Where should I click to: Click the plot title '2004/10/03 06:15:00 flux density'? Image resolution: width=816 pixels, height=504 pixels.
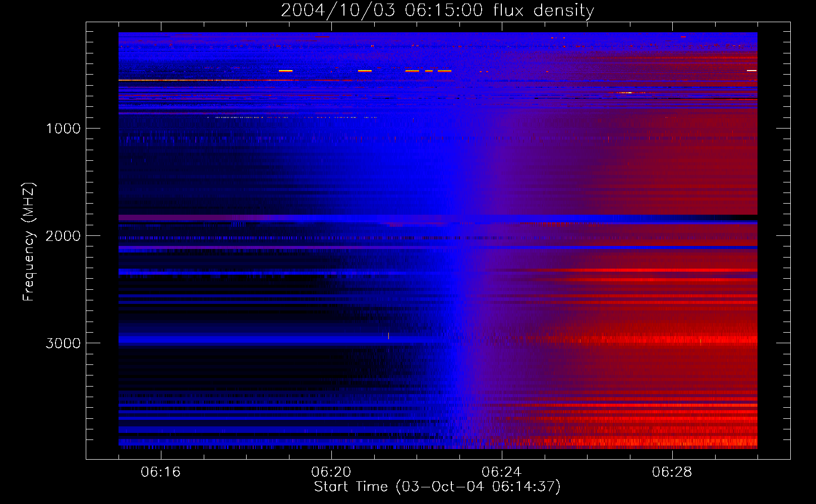[x=437, y=11]
